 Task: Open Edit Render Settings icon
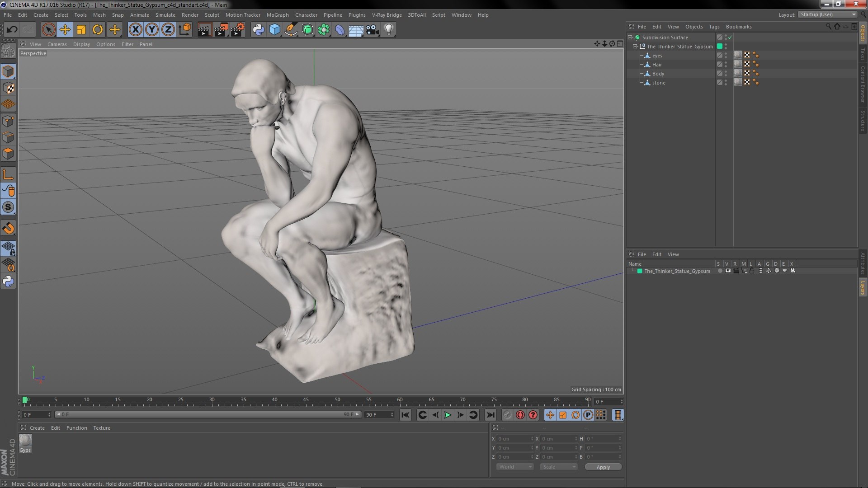point(237,30)
